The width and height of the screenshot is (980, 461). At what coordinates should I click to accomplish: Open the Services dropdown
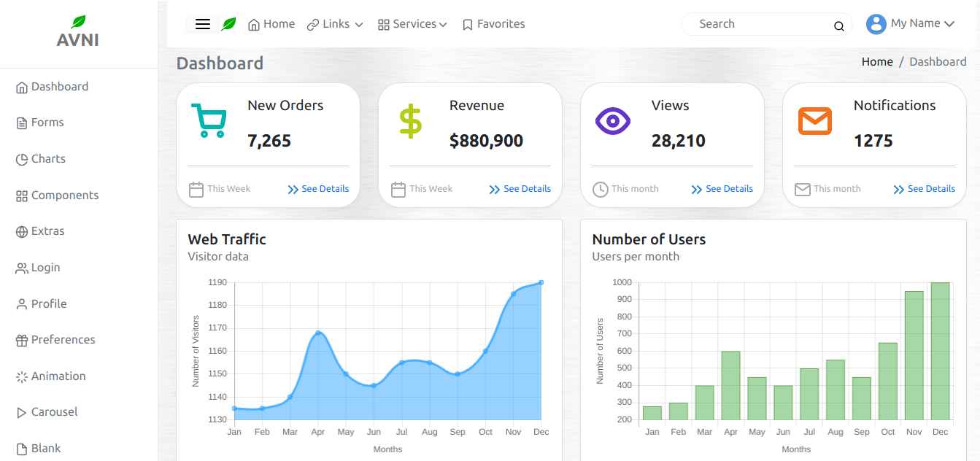click(412, 24)
